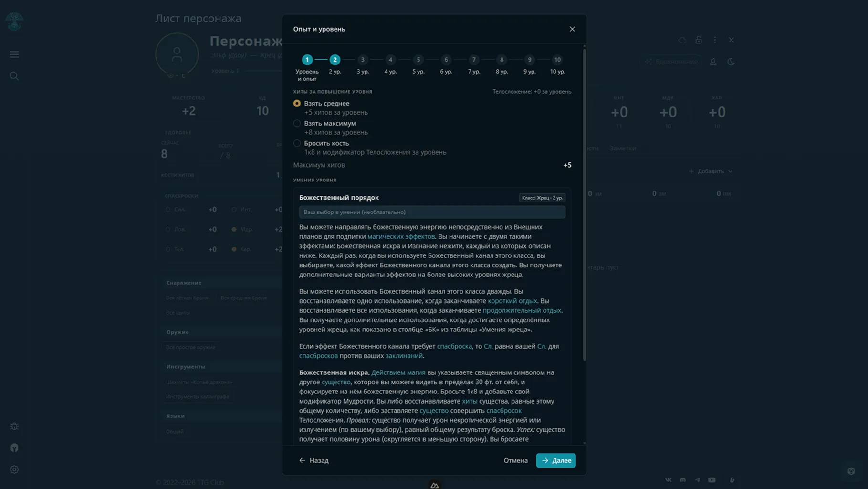Open the Boosty link icon in footer
The width and height of the screenshot is (868, 489).
pyautogui.click(x=732, y=480)
